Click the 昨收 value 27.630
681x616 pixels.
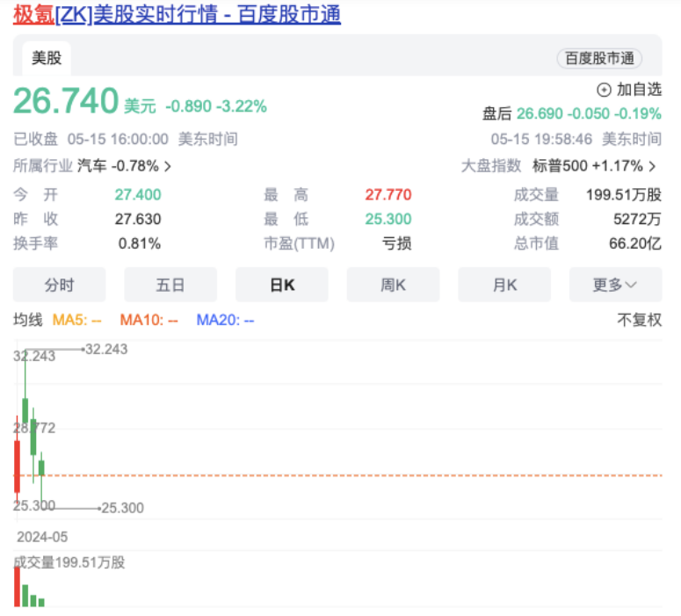tap(138, 219)
